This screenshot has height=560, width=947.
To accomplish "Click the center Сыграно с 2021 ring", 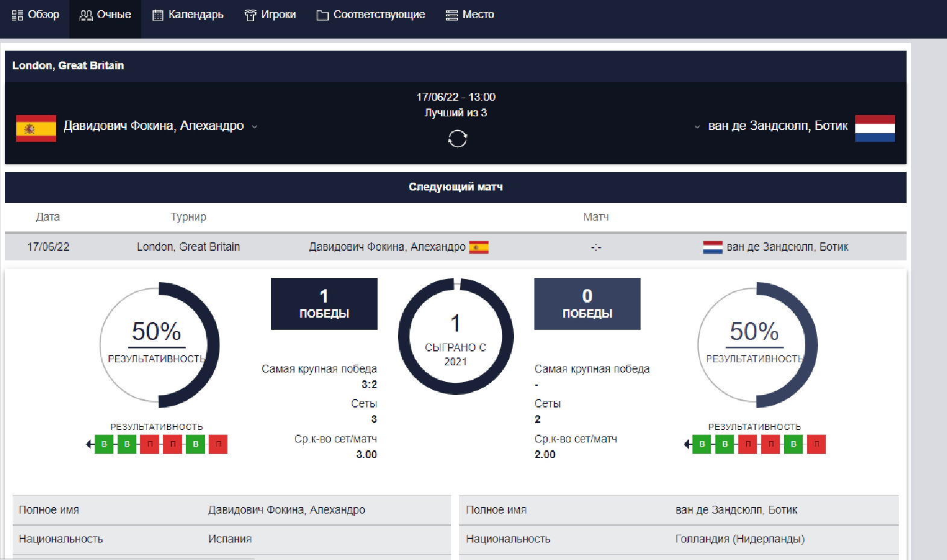I will point(456,336).
